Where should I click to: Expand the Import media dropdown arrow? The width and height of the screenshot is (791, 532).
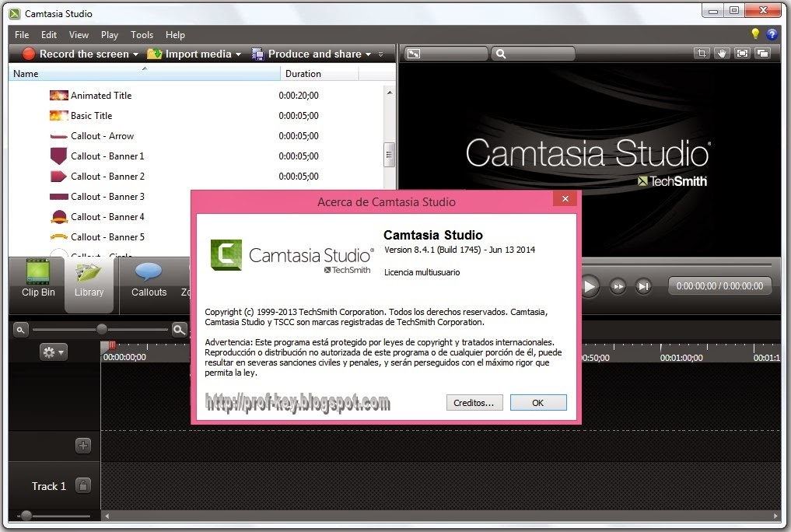pos(238,54)
